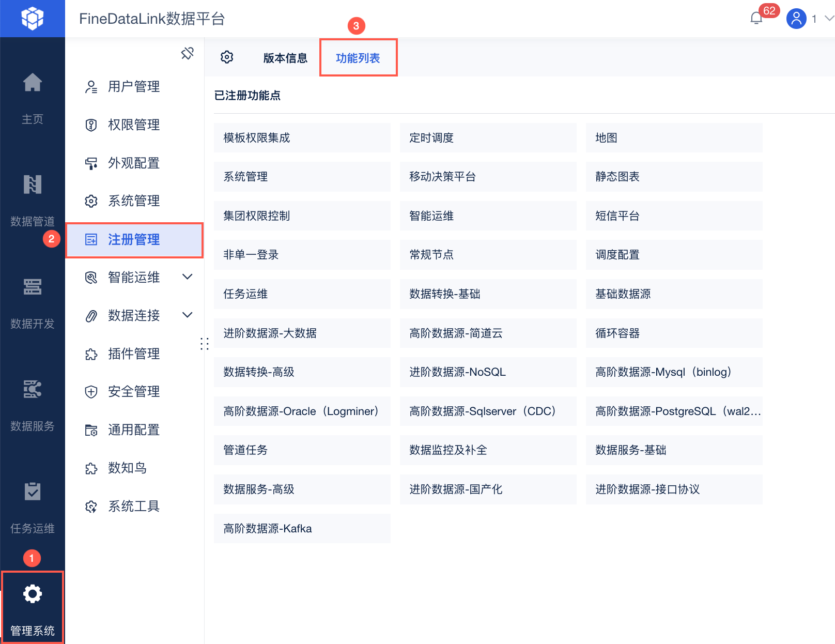Viewport: 835px width, 644px height.
Task: Click the 基础数据源 feature cell
Action: click(x=674, y=294)
